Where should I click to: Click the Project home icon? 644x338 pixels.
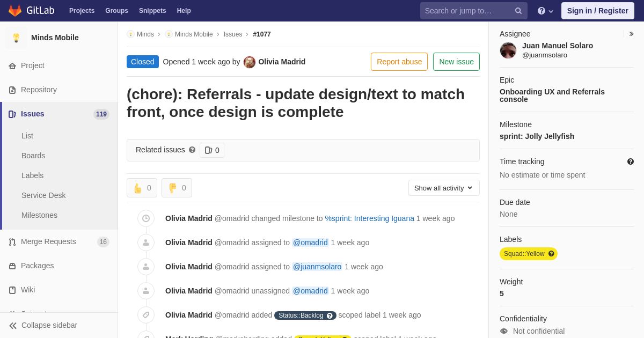point(12,66)
